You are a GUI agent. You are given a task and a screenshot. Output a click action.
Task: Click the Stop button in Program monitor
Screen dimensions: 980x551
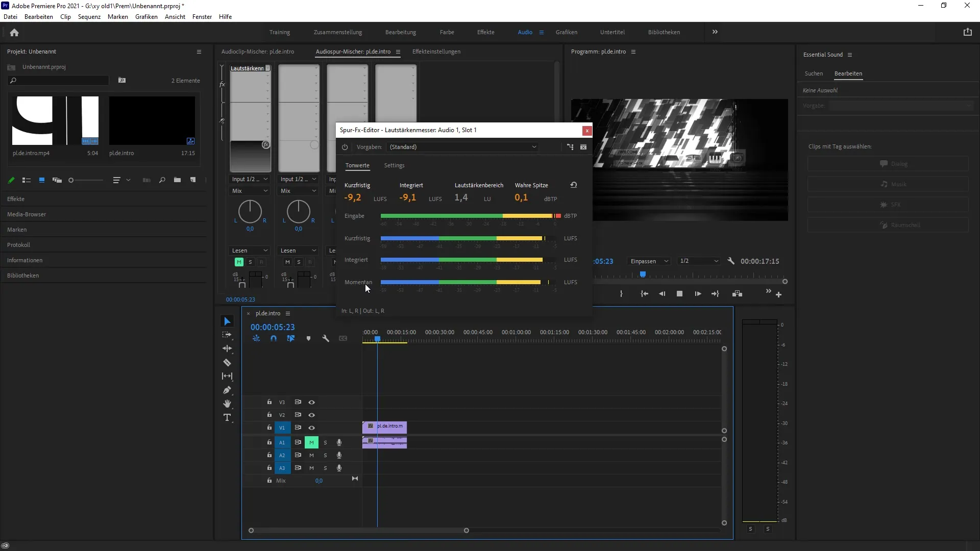click(x=679, y=294)
